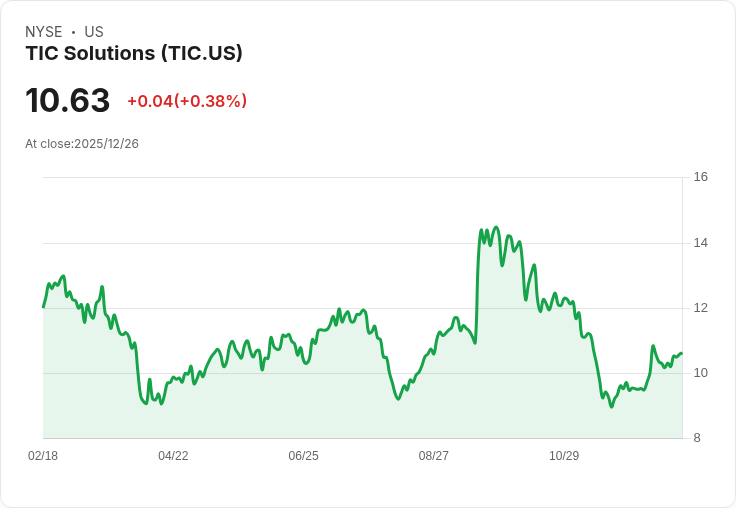The height and width of the screenshot is (508, 736).
Task: Click the NYSE exchange label
Action: point(43,32)
